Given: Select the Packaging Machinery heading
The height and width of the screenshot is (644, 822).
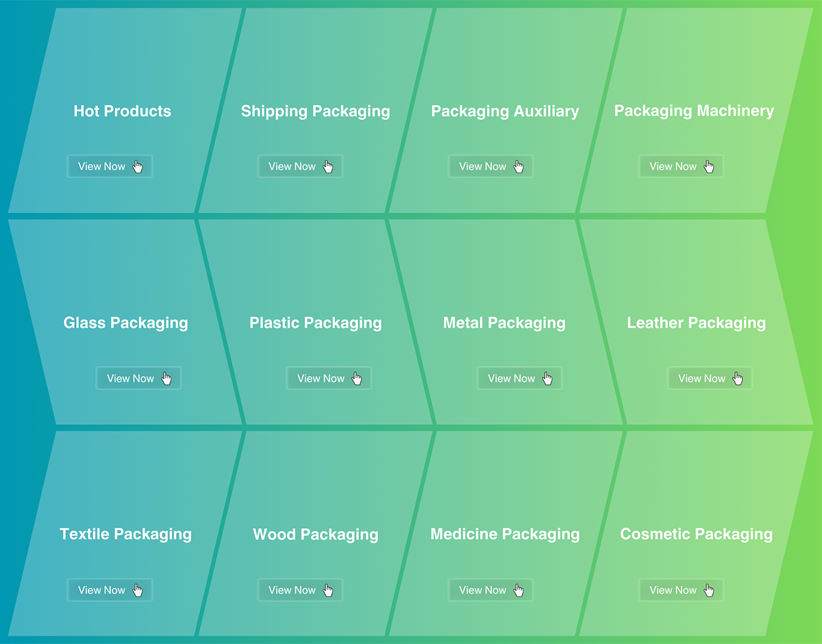Looking at the screenshot, I should (x=694, y=111).
